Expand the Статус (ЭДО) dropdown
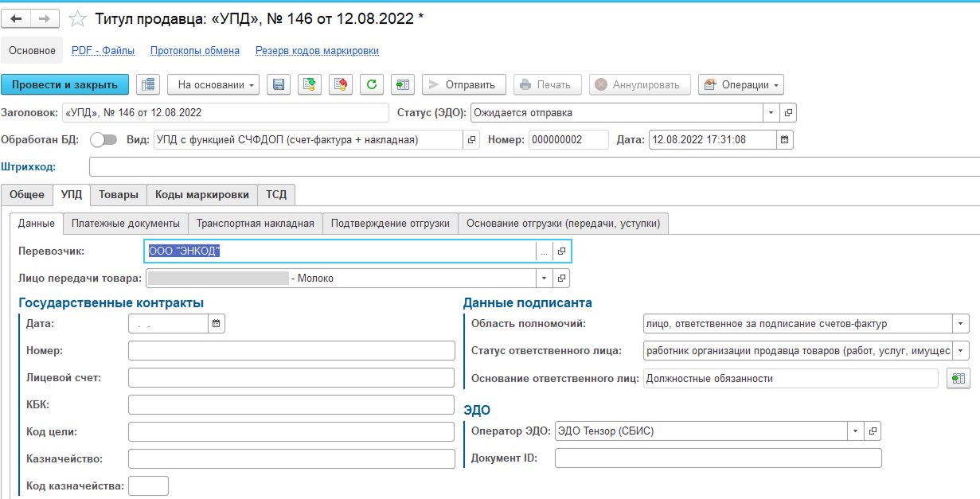The image size is (980, 499). pyautogui.click(x=770, y=113)
